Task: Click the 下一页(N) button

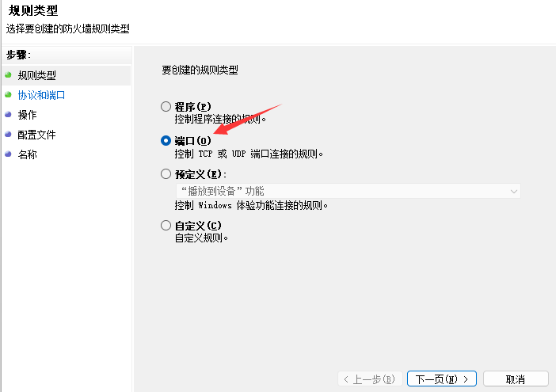Action: coord(442,379)
